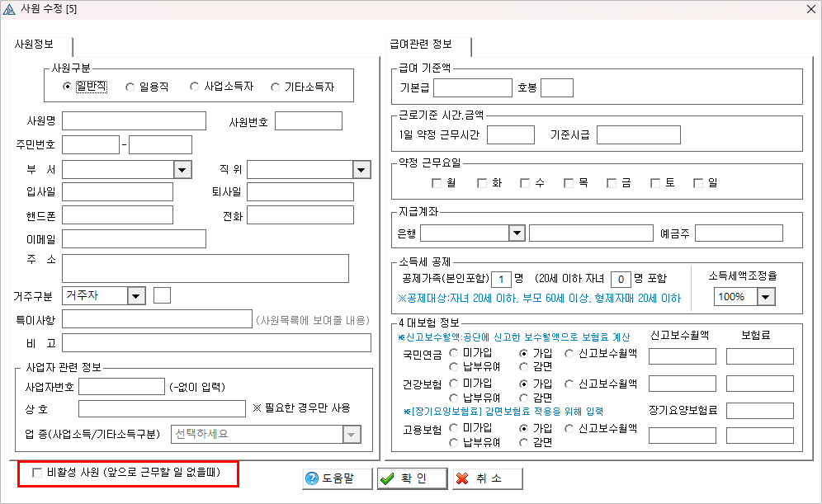Screen dimensions: 822x504
Task: Click the 공제가족 count field
Action: pyautogui.click(x=501, y=280)
